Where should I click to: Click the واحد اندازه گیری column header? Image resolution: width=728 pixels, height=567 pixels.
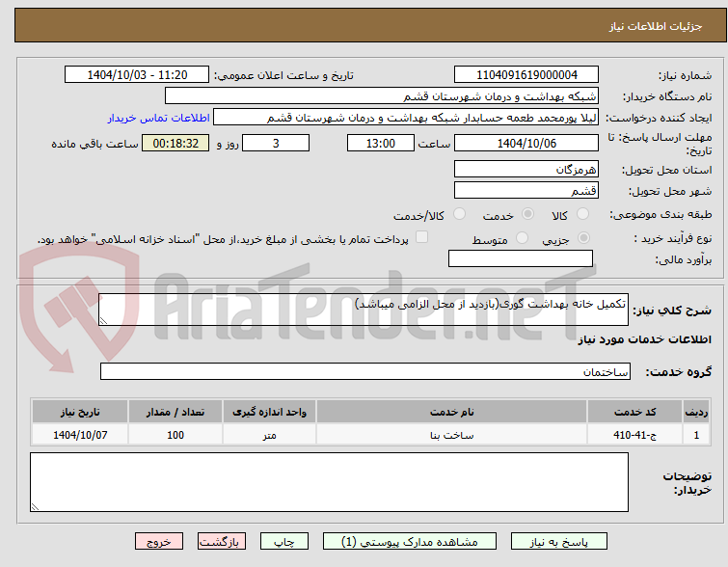[269, 412]
